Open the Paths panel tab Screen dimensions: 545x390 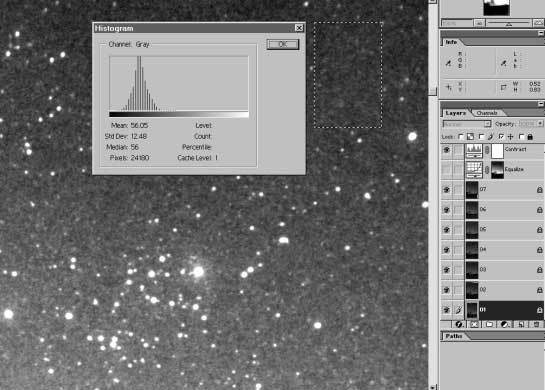pyautogui.click(x=454, y=336)
